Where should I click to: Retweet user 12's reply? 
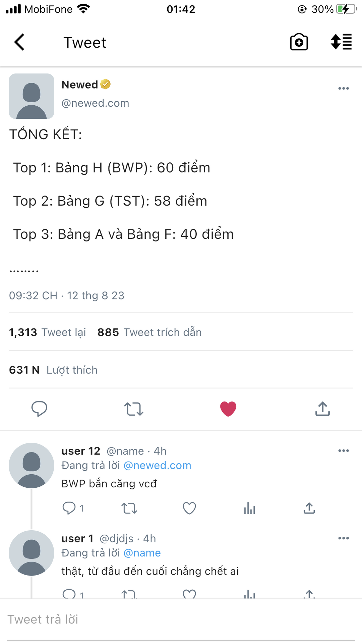129,508
